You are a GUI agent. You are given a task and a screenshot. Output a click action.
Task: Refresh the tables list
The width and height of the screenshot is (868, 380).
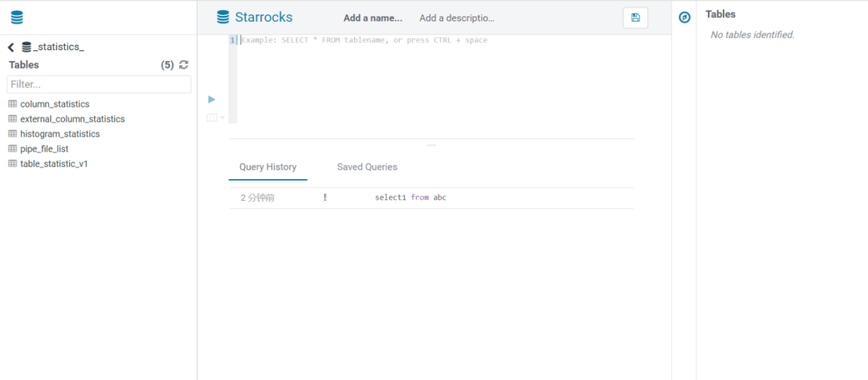[x=184, y=65]
